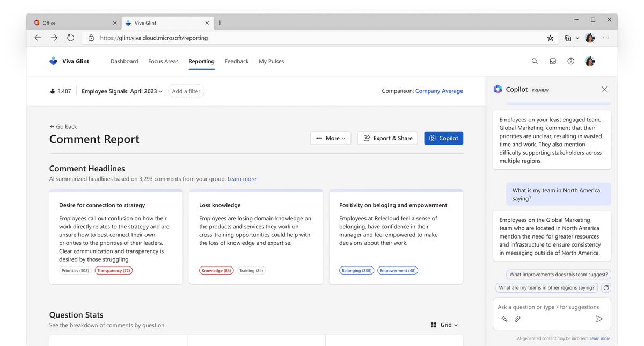This screenshot has height=346, width=644.
Task: Open search in the Viva Glint header
Action: point(535,61)
